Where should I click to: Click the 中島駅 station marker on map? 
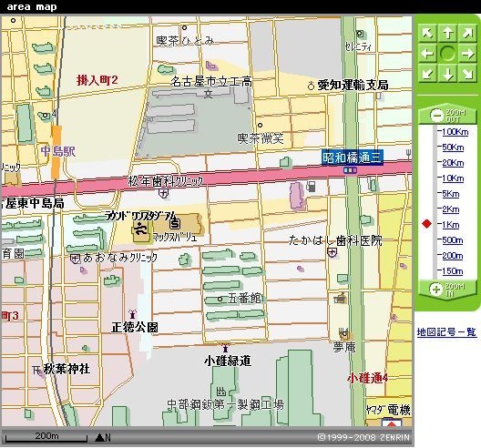point(56,151)
